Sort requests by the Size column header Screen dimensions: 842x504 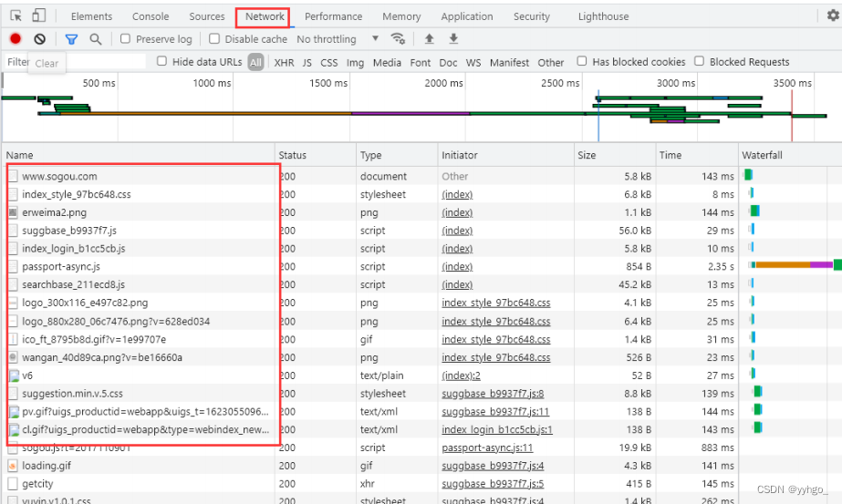[587, 155]
